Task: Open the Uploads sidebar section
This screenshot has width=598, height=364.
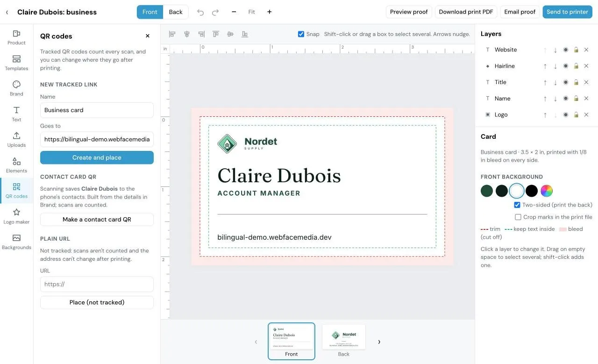Action: (x=16, y=140)
